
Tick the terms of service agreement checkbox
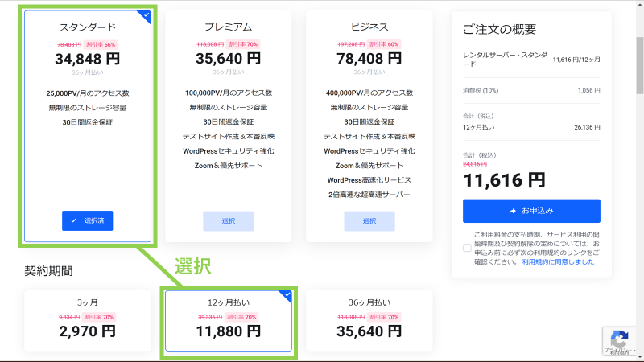coord(467,248)
